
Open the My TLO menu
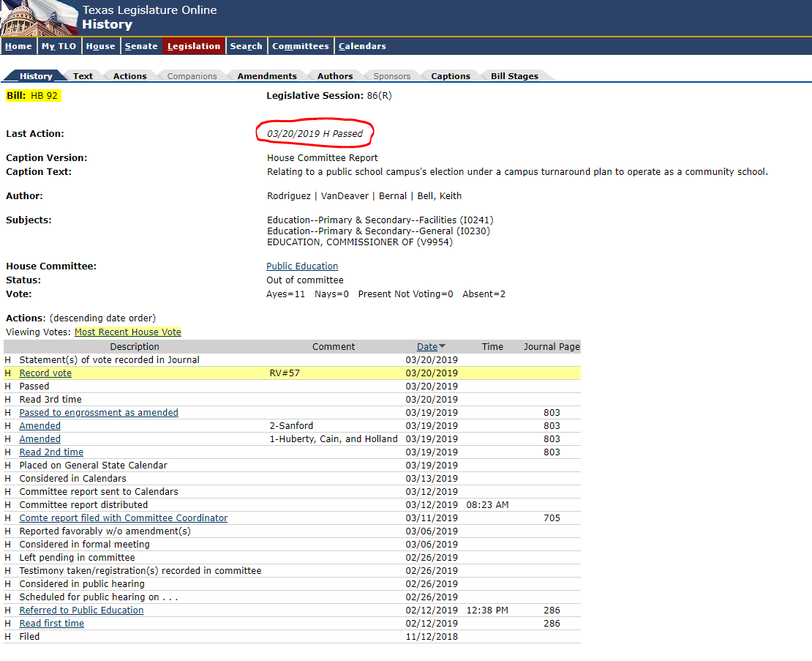point(59,46)
